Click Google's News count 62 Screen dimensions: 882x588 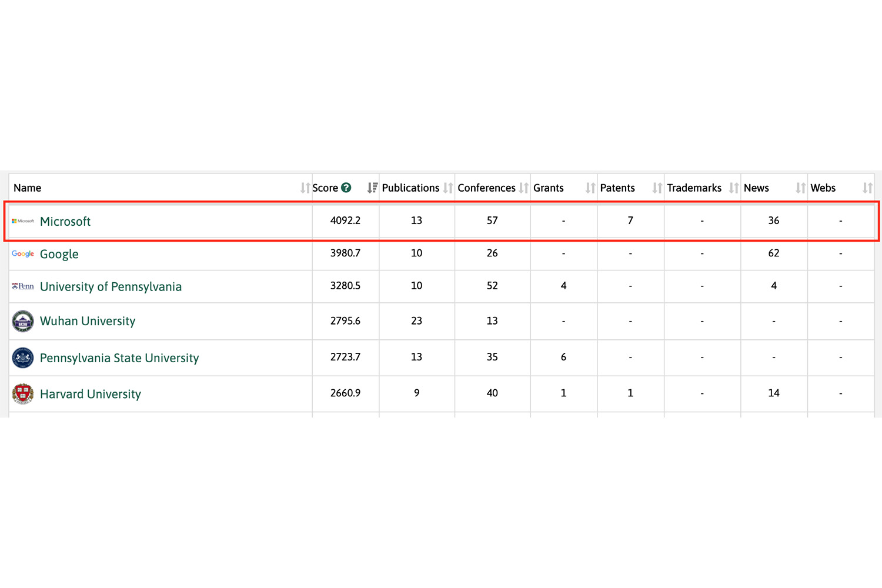coord(774,253)
